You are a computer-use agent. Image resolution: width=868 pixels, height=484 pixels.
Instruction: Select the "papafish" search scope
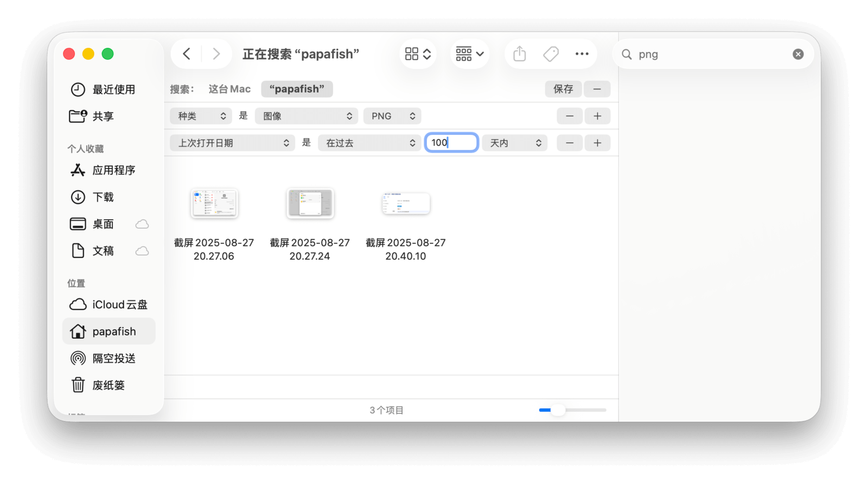pos(297,89)
